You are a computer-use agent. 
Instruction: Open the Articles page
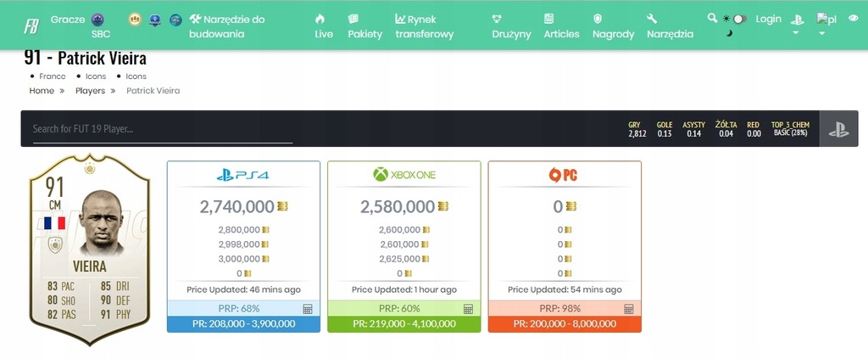click(561, 34)
